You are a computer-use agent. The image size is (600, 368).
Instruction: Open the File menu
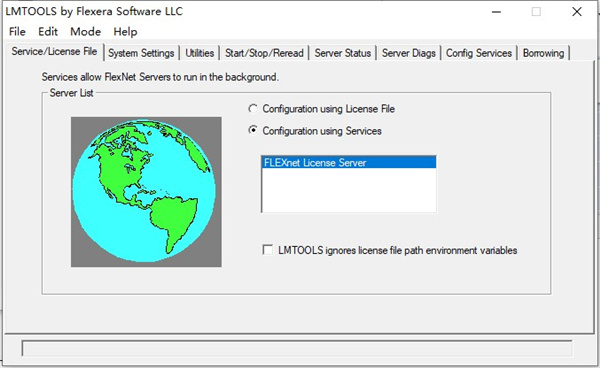[17, 32]
